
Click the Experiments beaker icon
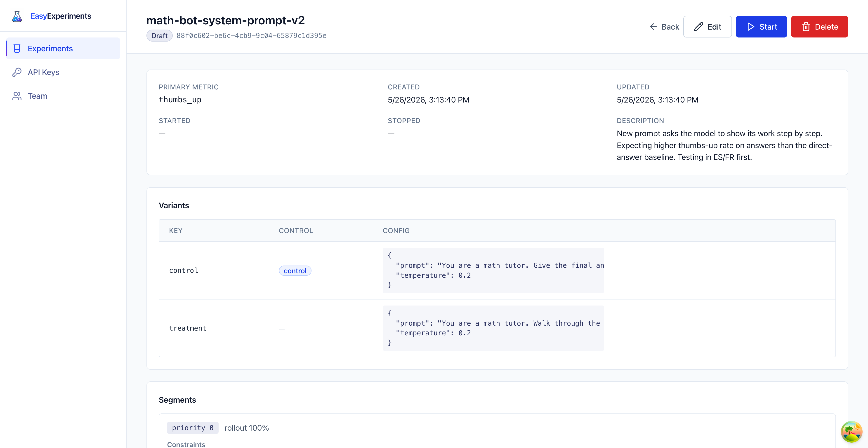coord(17,49)
